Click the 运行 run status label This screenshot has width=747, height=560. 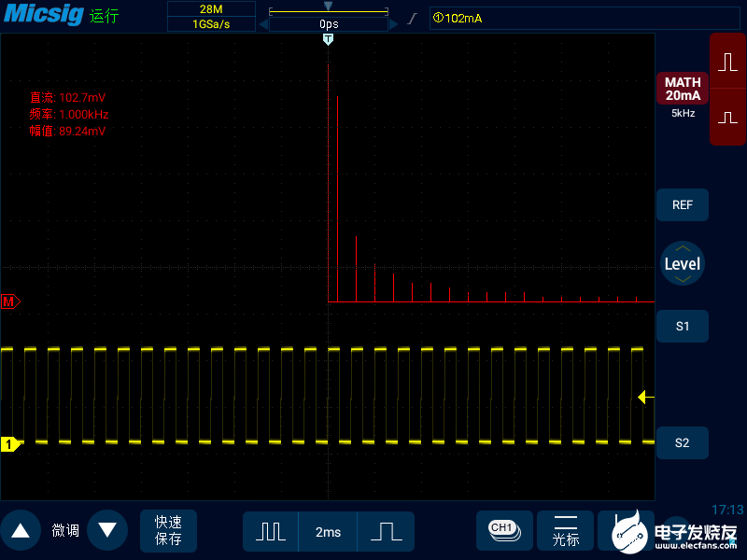click(105, 17)
